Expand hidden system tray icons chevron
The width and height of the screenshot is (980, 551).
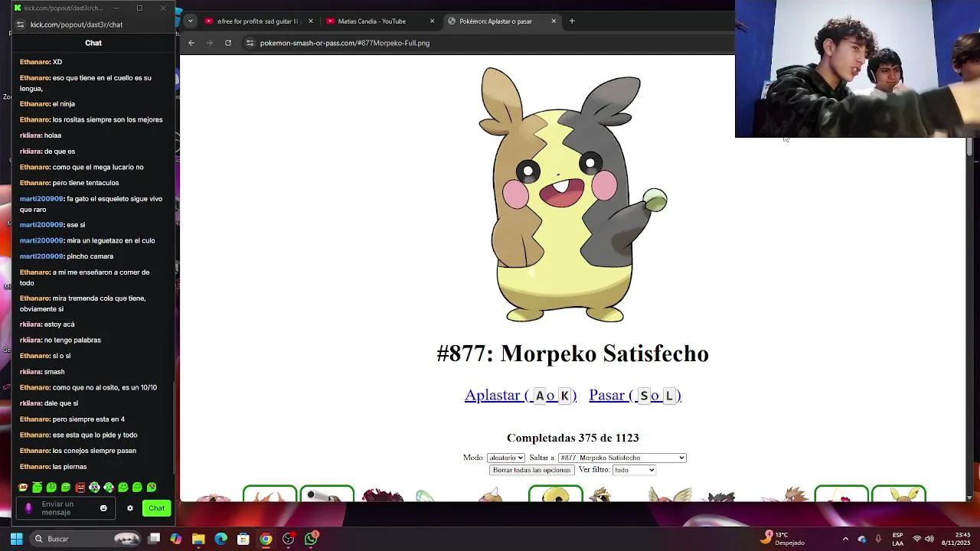coord(845,539)
